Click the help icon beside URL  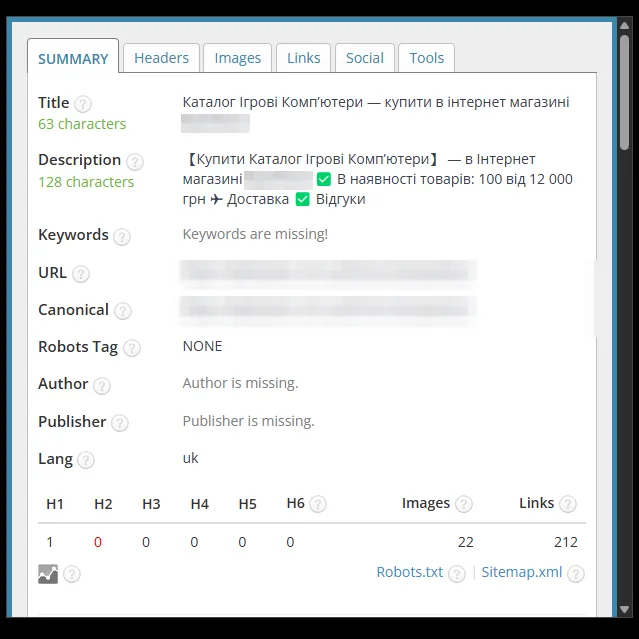81,274
